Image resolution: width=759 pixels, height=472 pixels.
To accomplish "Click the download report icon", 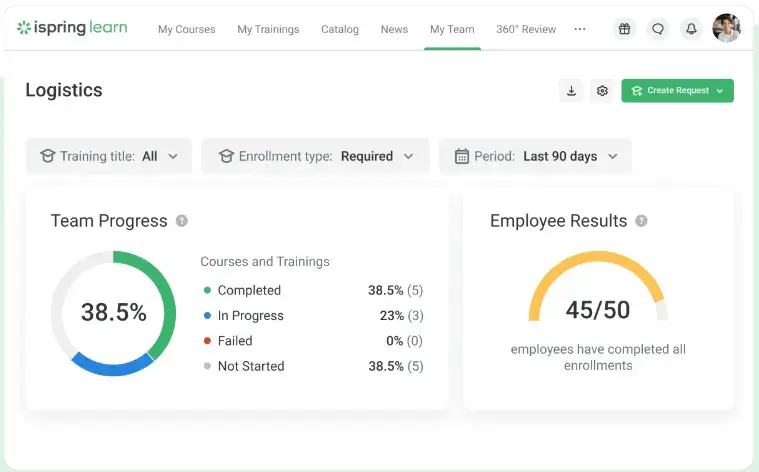I will (x=571, y=91).
